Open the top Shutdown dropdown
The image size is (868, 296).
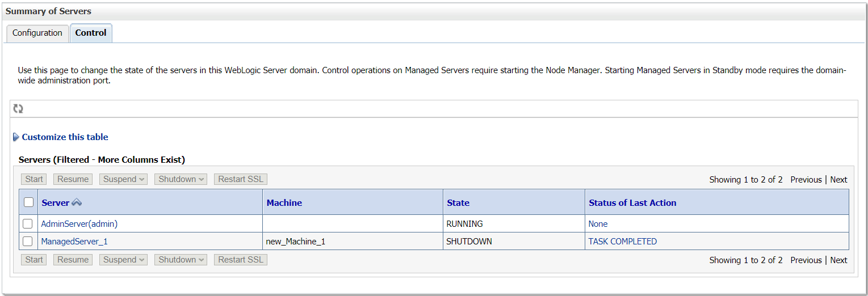[x=181, y=179]
